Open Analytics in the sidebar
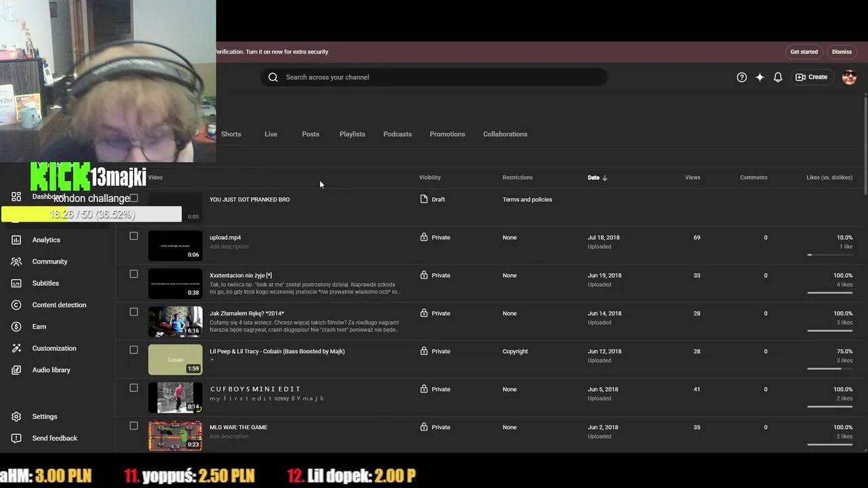868x488 pixels. point(46,240)
